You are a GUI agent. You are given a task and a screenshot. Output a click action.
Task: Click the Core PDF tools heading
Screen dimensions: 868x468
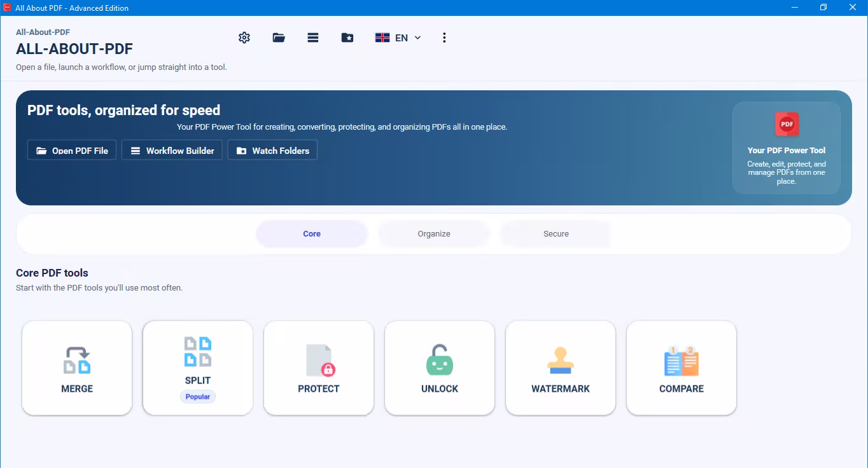52,273
